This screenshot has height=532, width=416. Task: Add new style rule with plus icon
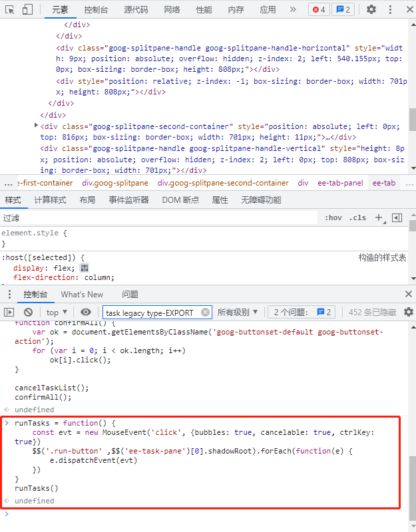tap(379, 218)
